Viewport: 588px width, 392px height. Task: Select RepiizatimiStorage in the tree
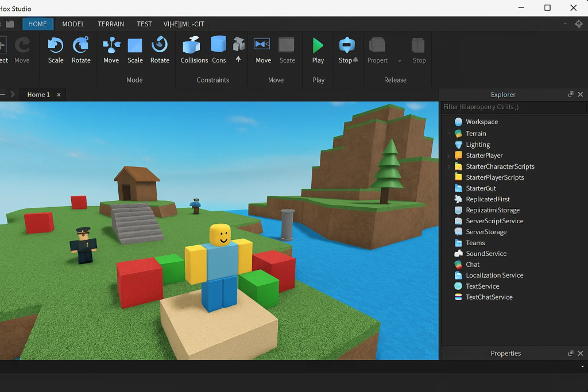pos(492,210)
